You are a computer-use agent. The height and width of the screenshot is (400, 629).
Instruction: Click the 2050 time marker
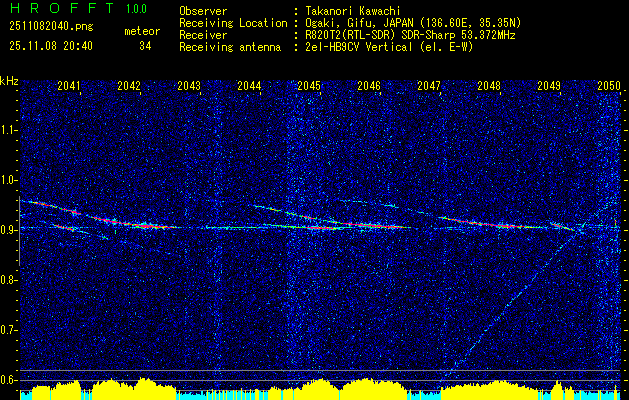(x=609, y=87)
